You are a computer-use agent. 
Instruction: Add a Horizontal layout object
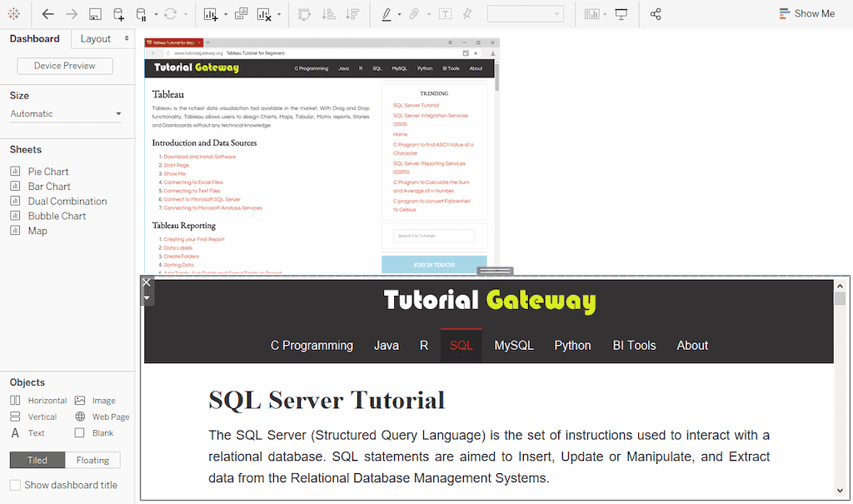click(x=38, y=401)
